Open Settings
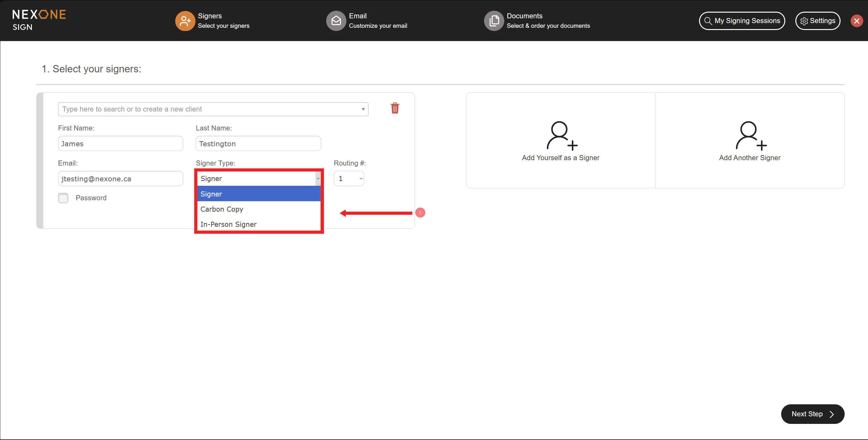 817,21
